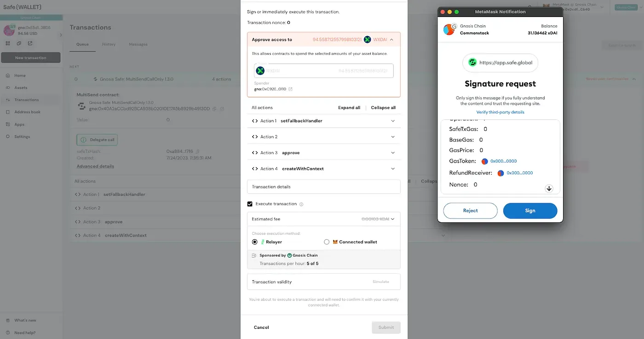Uncheck the Execute transaction checkbox
The image size is (644, 339).
point(250,204)
